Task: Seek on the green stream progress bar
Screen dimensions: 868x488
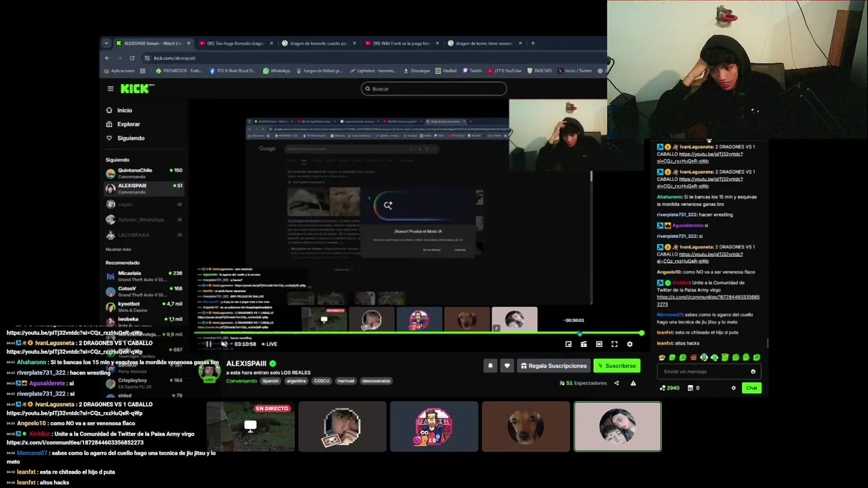Action: tap(417, 333)
